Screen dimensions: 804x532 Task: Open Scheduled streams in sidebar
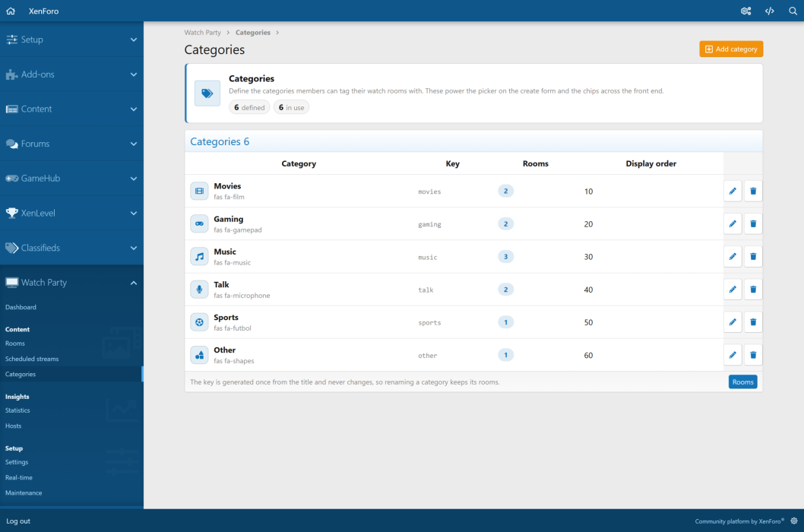coord(32,359)
